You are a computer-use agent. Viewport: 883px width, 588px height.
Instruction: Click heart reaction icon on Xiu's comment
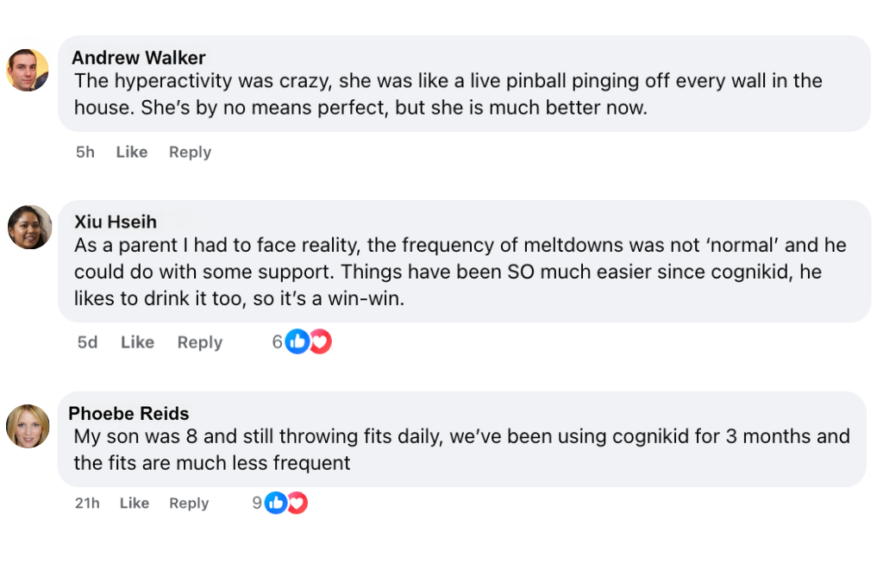pos(321,342)
